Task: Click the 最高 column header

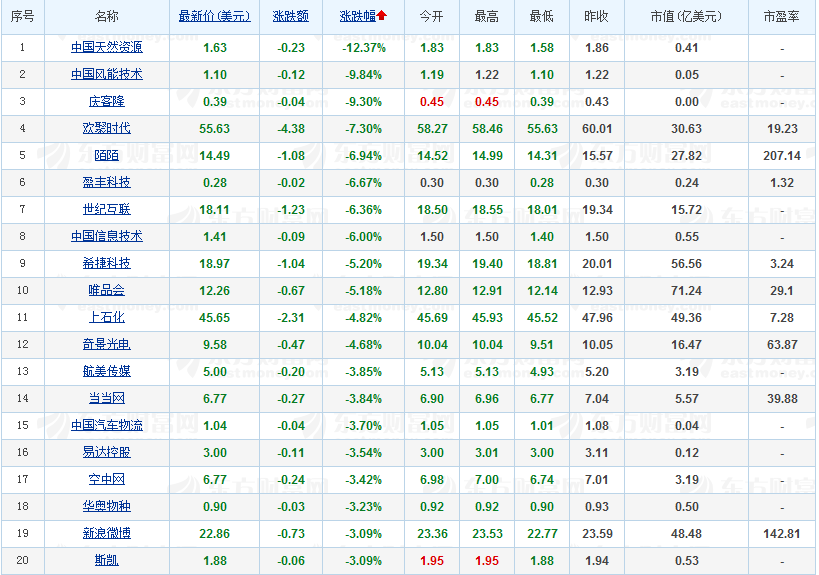Action: 487,17
